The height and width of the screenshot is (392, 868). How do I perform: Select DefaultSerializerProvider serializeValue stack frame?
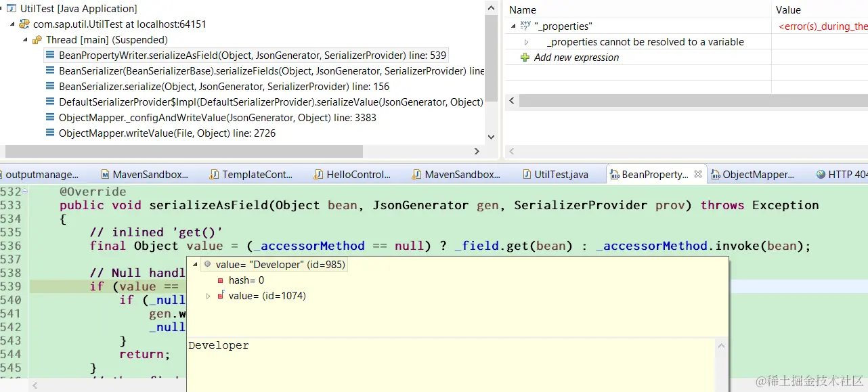265,102
